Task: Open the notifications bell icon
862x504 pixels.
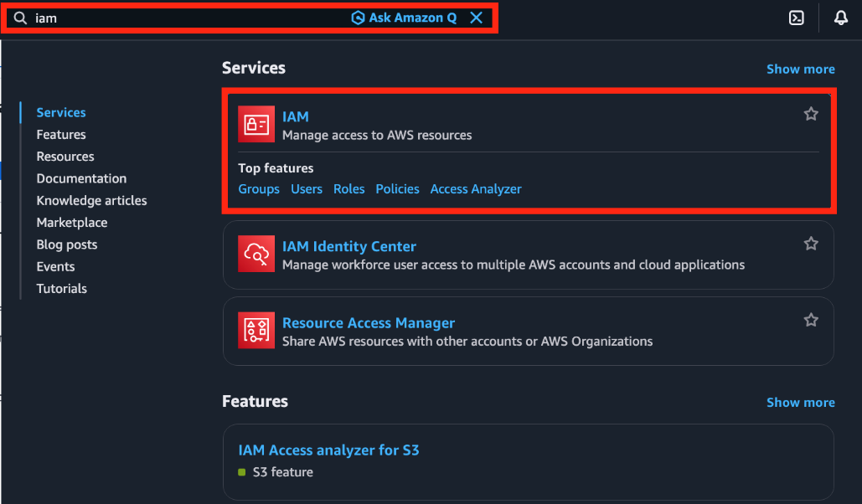Action: click(840, 18)
